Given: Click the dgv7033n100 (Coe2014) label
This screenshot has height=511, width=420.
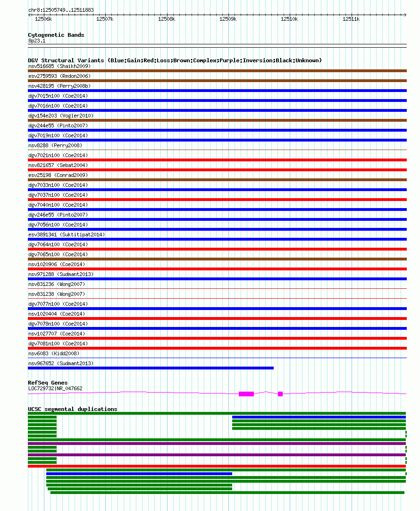Looking at the screenshot, I should [58, 185].
